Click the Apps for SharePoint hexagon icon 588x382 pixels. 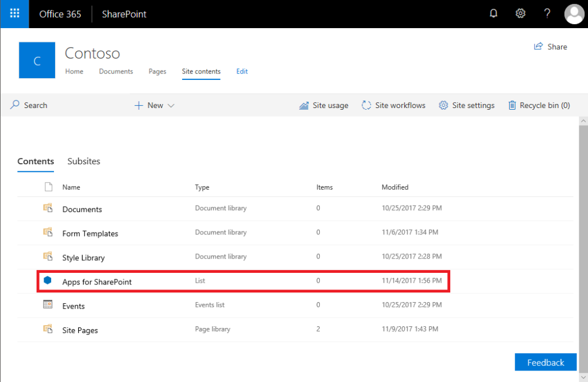pos(48,280)
